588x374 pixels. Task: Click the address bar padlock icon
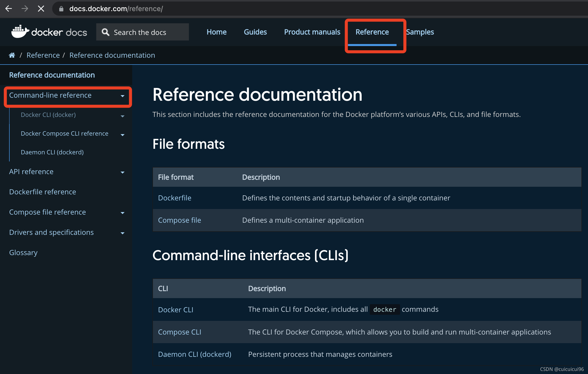tap(61, 9)
